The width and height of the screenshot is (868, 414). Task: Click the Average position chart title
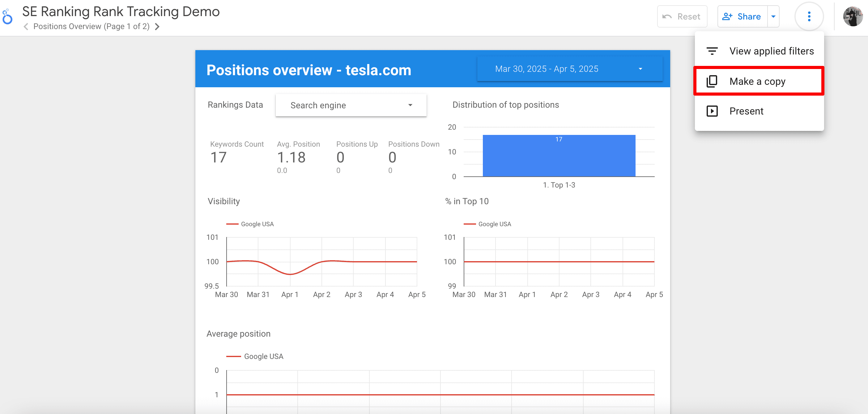pyautogui.click(x=238, y=334)
